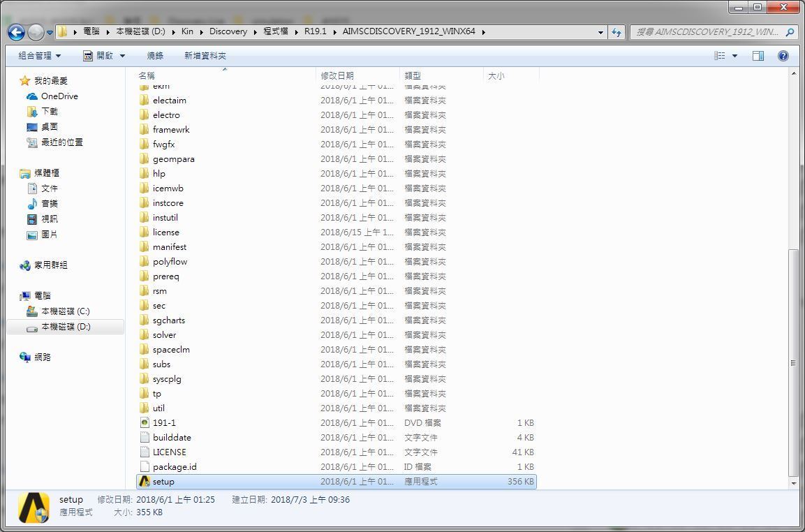Select 本機磁碟 (C:) in navigation pane

(66, 311)
